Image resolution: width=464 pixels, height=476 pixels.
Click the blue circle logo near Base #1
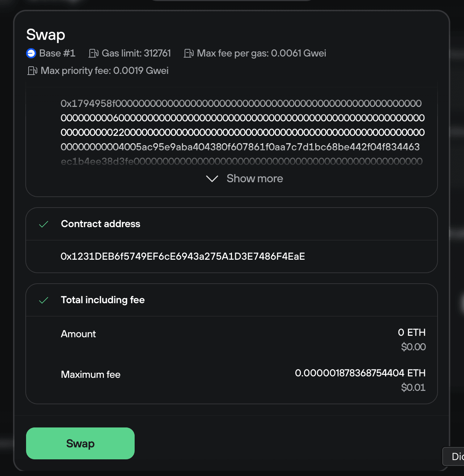(31, 53)
